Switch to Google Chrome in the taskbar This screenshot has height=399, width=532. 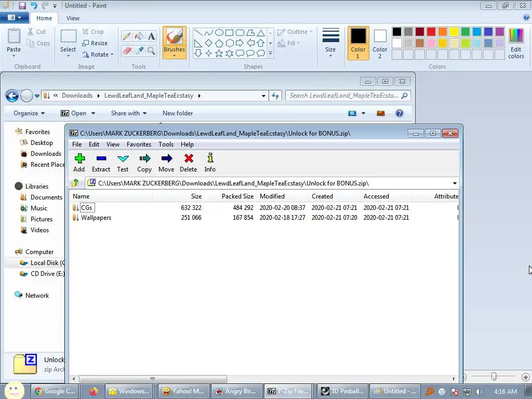pos(55,391)
